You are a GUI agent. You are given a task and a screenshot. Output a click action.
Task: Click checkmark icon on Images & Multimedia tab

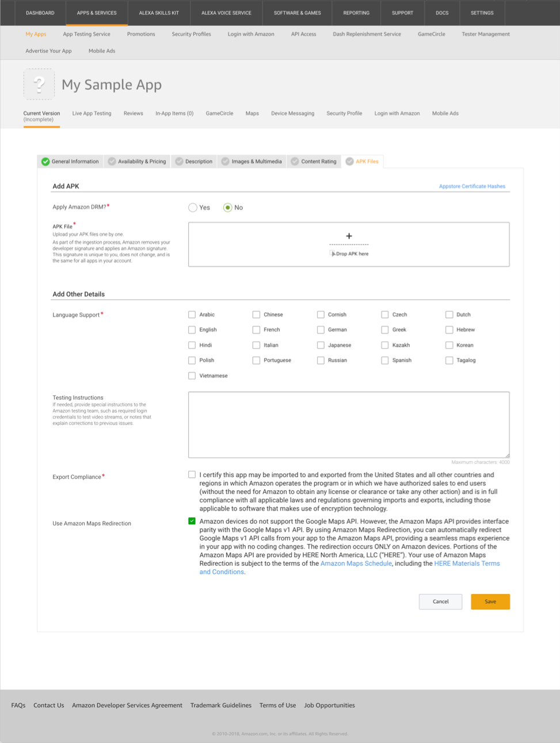(226, 162)
